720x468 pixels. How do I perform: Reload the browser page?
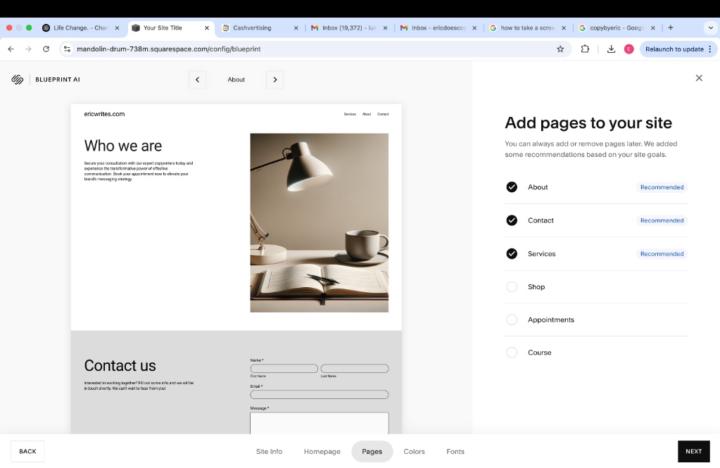(46, 48)
